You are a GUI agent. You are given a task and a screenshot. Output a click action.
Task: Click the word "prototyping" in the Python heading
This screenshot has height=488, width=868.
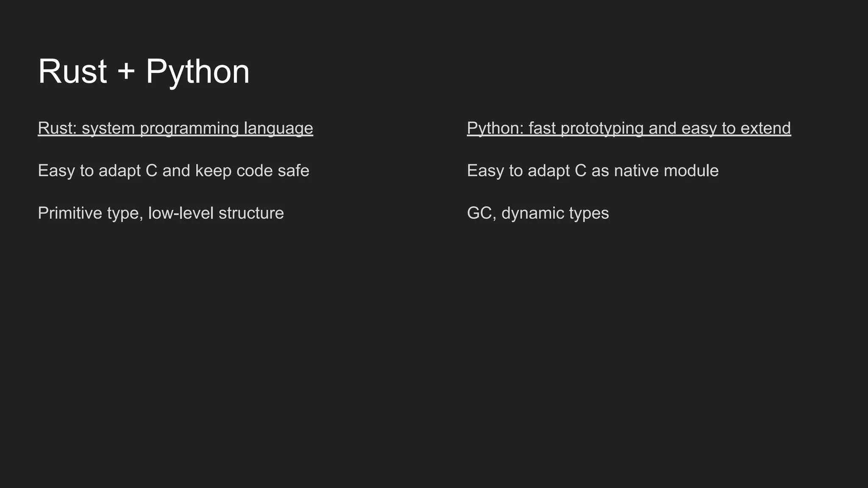(x=602, y=128)
